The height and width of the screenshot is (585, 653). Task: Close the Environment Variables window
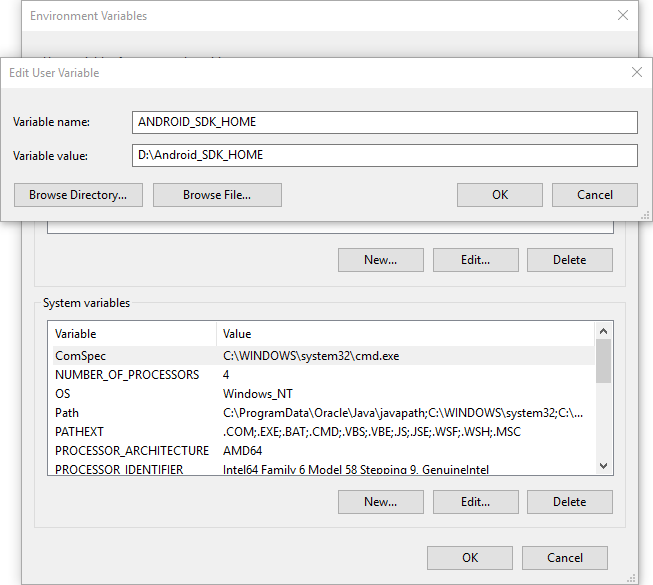[623, 15]
